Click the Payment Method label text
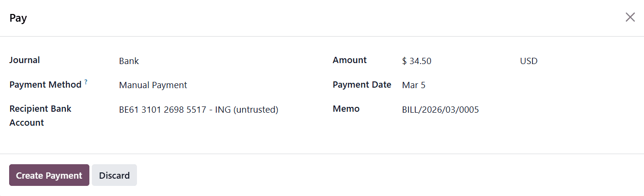This screenshot has width=644, height=196. click(45, 85)
